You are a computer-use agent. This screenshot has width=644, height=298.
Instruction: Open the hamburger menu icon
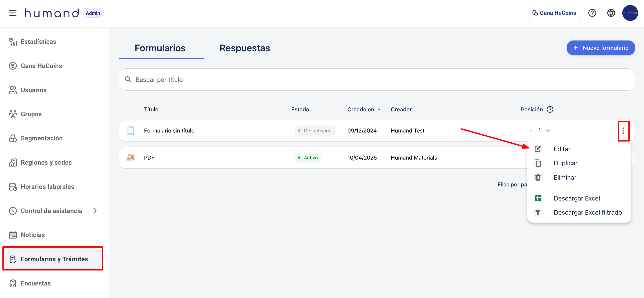13,13
